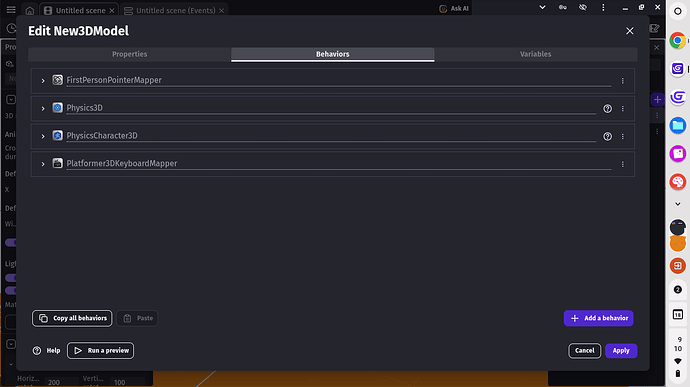Open options menu for PhysicsCharacter3D
690x387 pixels.
623,136
